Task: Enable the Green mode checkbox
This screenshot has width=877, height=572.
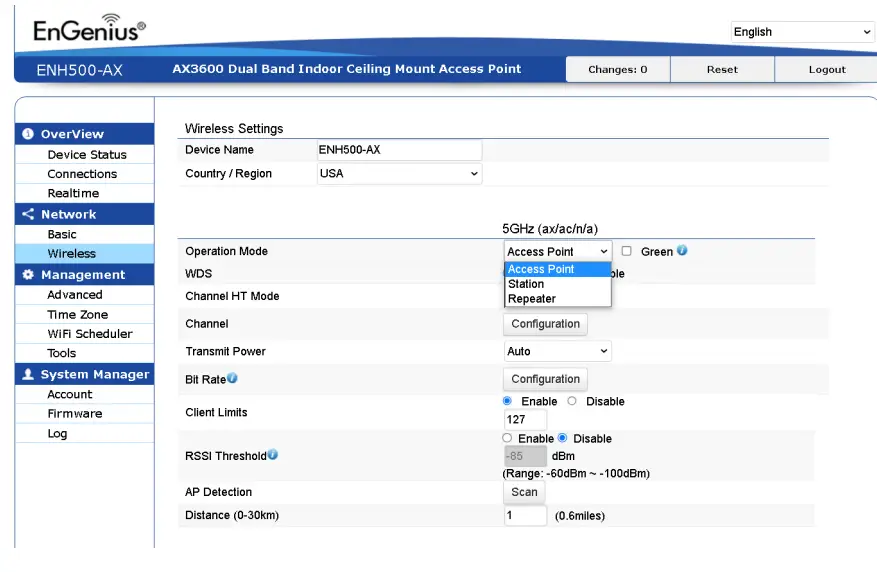Action: tap(627, 251)
